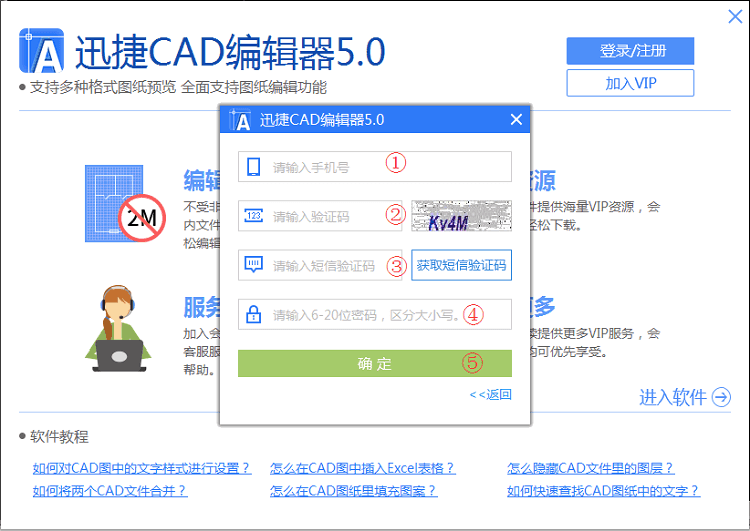The image size is (750, 531).
Task: Click the lock icon in the password field
Action: (x=254, y=314)
